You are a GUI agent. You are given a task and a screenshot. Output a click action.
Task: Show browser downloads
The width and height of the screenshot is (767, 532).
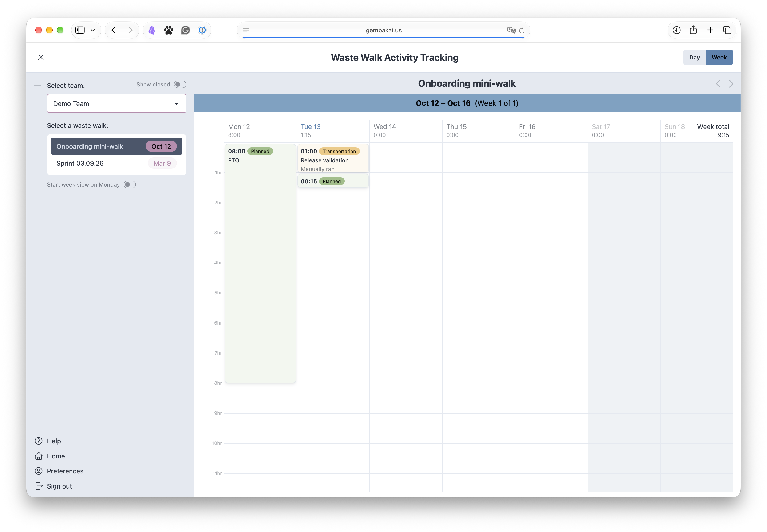pos(676,30)
